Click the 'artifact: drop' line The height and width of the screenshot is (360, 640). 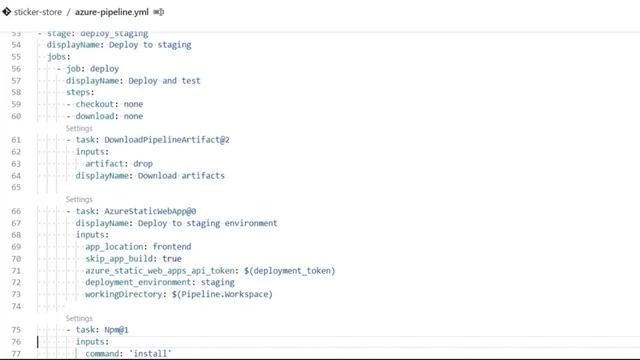point(119,164)
